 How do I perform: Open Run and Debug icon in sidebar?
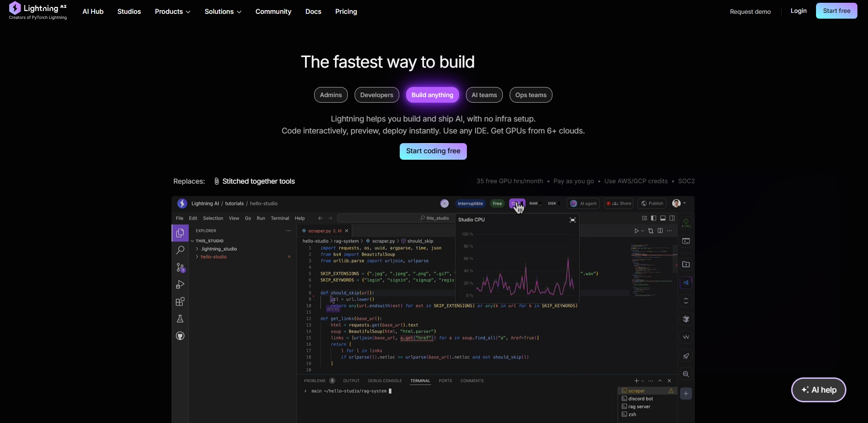click(180, 284)
